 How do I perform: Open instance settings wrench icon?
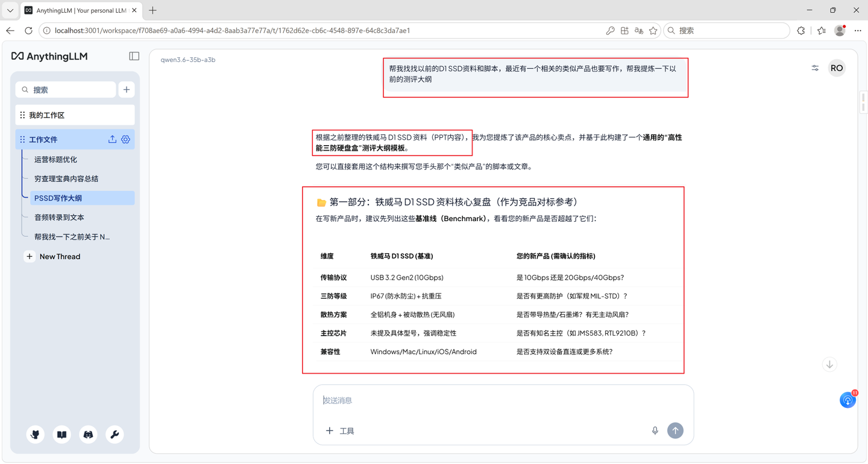coord(115,434)
